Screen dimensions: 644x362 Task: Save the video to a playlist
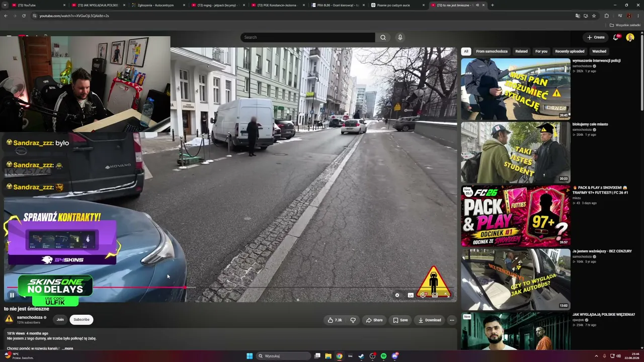tap(400, 320)
